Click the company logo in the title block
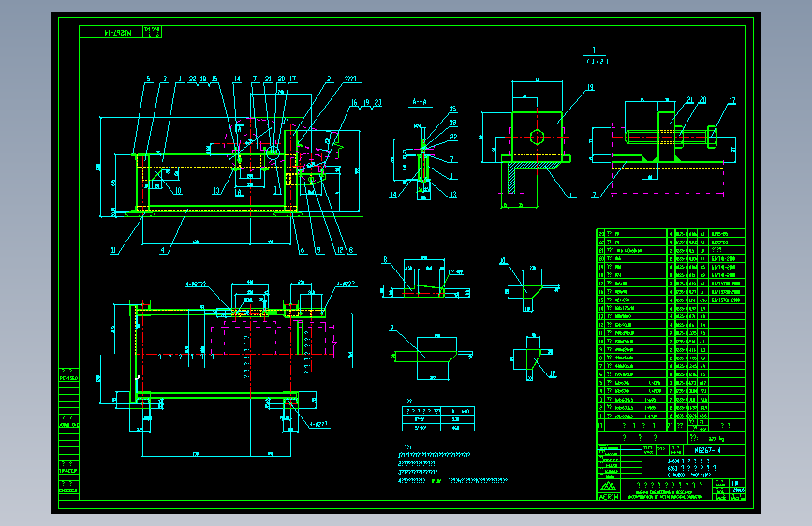This screenshot has width=812, height=526. coord(609,487)
